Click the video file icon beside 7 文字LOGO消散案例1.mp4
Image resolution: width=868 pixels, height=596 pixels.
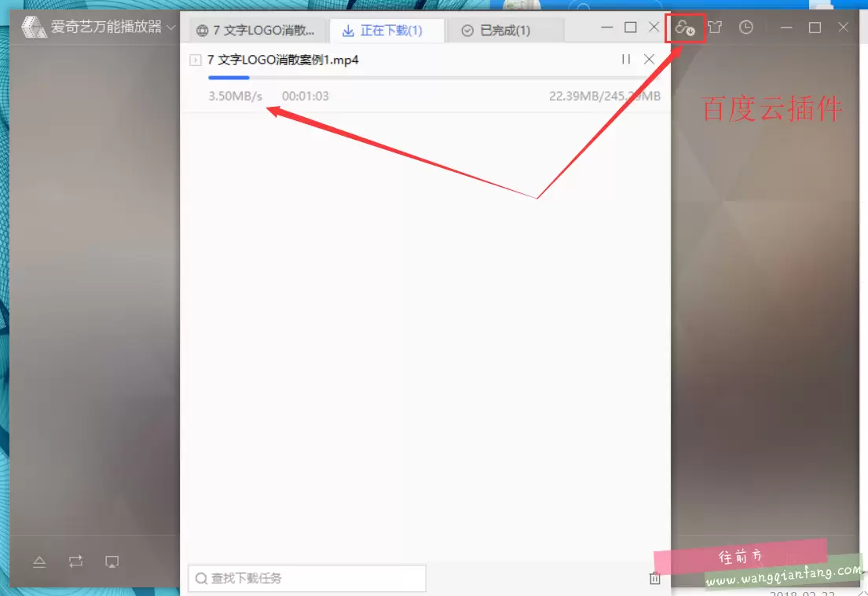pos(196,60)
